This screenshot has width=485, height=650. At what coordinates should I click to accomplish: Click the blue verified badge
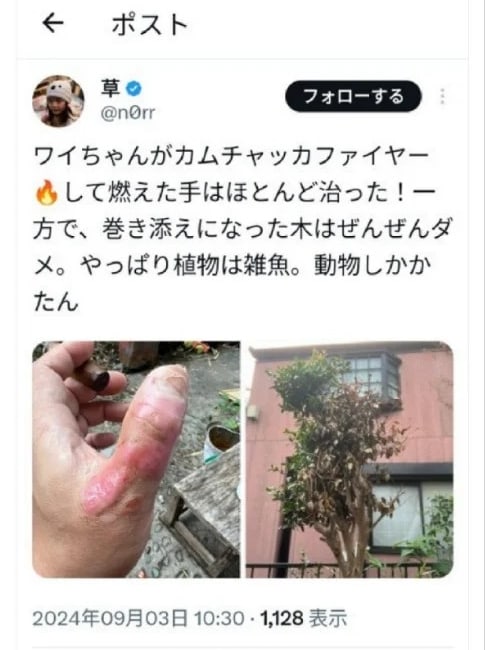pos(133,89)
